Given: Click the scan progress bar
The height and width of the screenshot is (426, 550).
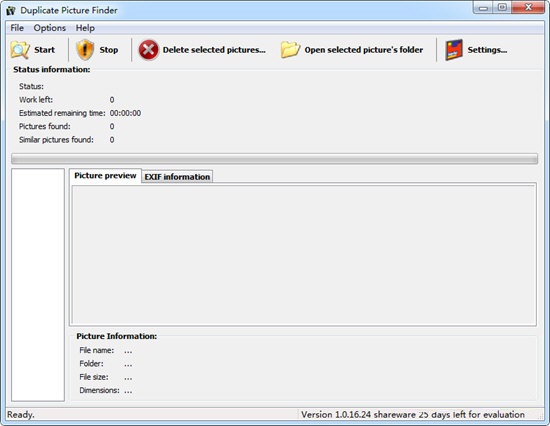Looking at the screenshot, I should [274, 159].
